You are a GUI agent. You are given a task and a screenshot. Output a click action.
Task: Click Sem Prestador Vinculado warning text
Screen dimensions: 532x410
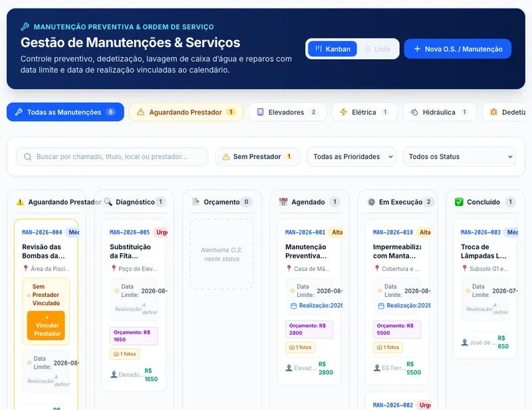pyautogui.click(x=46, y=294)
